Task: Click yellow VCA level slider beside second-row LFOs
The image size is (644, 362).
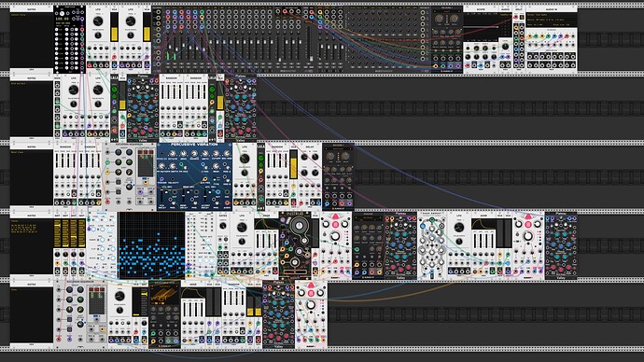Action: pyautogui.click(x=122, y=95)
